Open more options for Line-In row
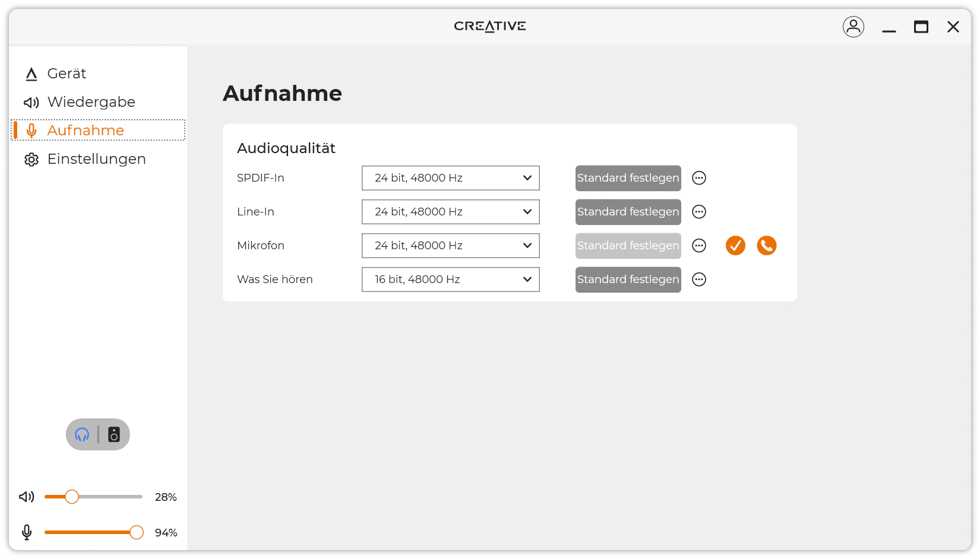Screen dimensions: 980x559 tap(699, 212)
